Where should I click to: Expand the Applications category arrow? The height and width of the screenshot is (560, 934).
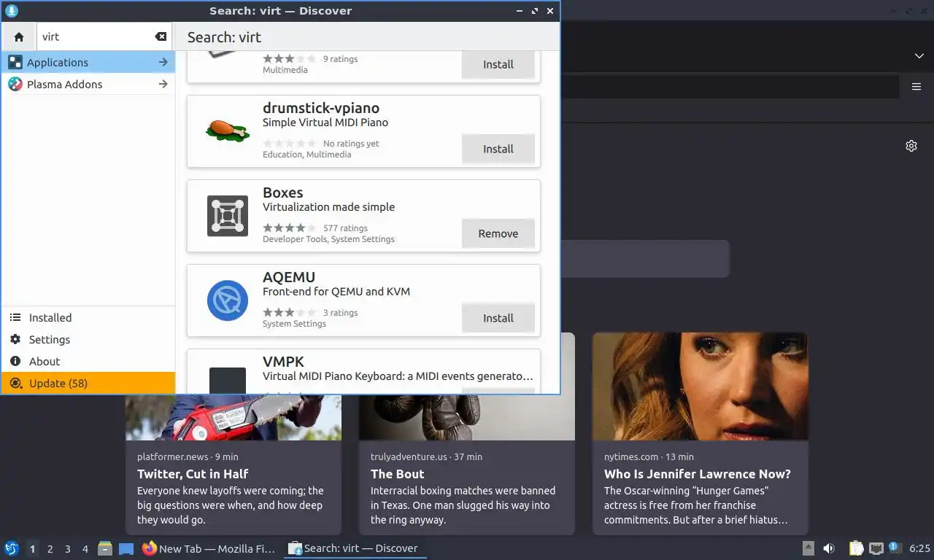(x=163, y=62)
